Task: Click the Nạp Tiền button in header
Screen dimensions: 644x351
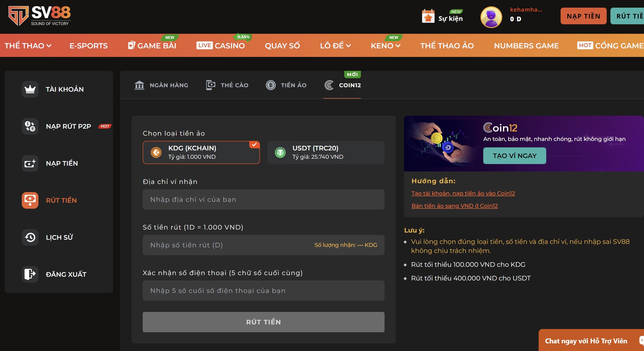Action: coord(583,16)
